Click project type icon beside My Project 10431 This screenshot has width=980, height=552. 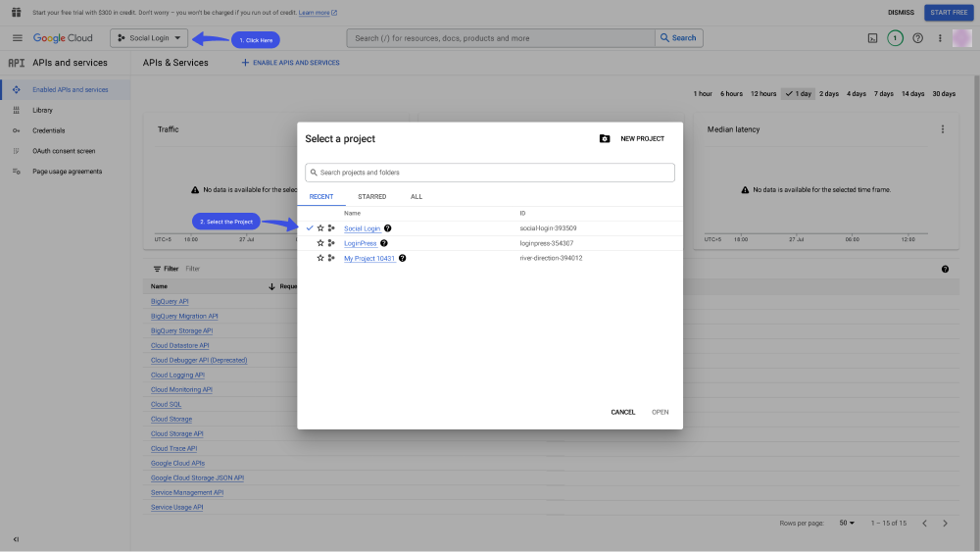[x=331, y=258]
